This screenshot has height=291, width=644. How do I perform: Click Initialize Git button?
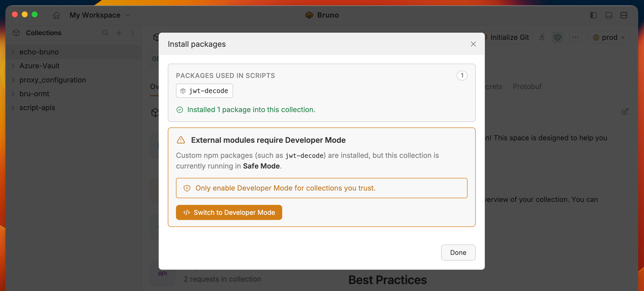pyautogui.click(x=508, y=37)
